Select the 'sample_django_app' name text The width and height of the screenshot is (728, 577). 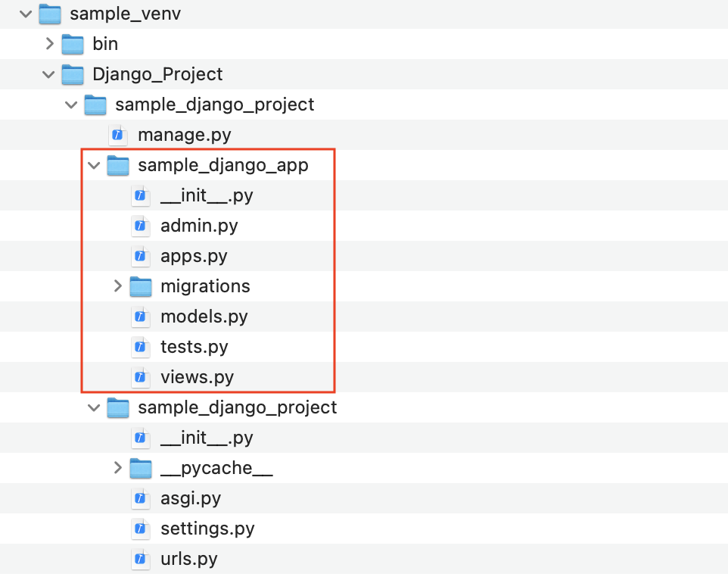pos(222,165)
